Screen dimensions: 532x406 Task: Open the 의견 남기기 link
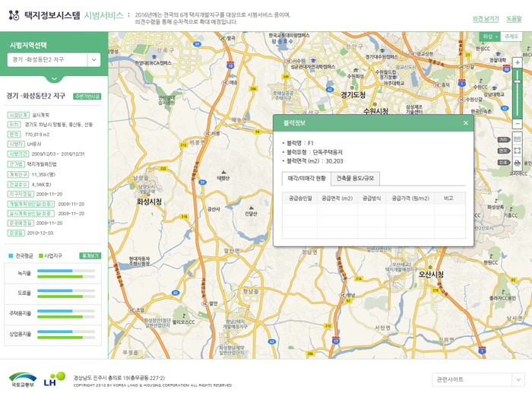(486, 18)
